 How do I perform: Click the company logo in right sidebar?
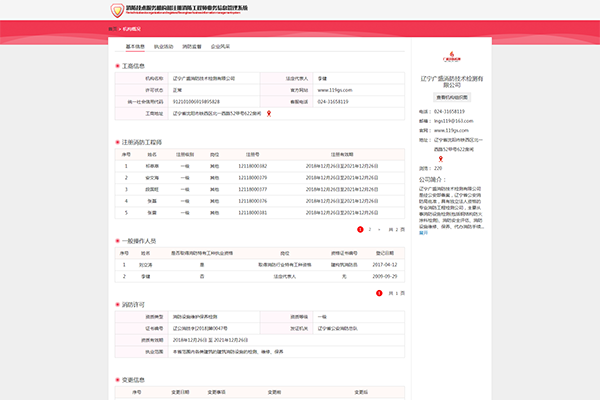(x=452, y=57)
